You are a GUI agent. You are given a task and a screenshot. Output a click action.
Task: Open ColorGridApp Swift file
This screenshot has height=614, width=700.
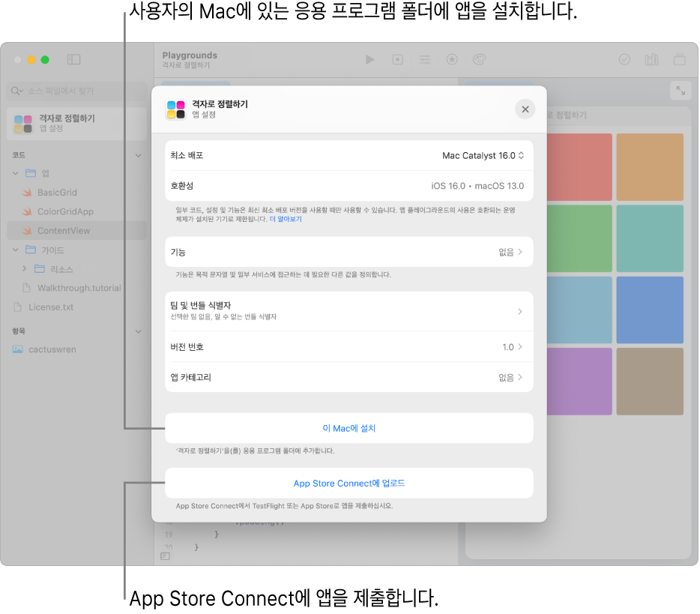pos(65,211)
